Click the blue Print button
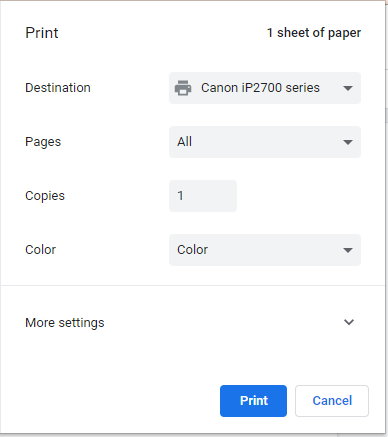Image resolution: width=388 pixels, height=437 pixels. [x=253, y=401]
